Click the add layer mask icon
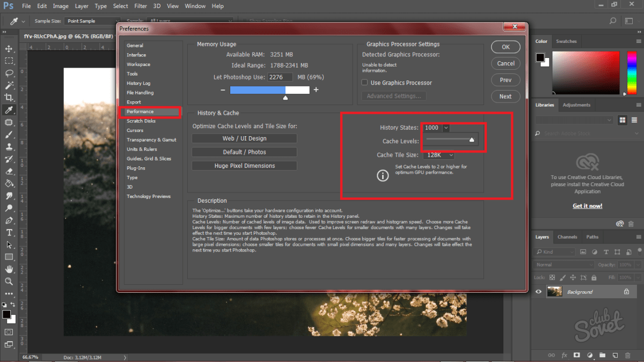This screenshot has width=644, height=362. (x=577, y=355)
